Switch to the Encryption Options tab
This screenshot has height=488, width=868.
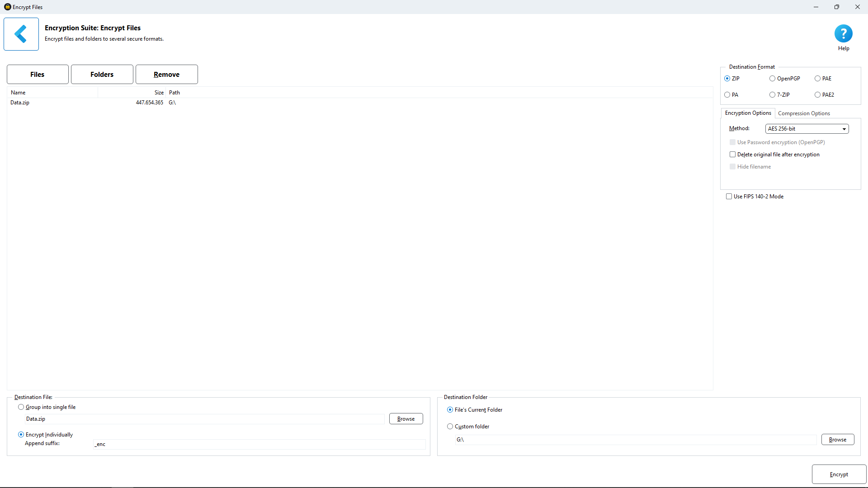point(748,113)
